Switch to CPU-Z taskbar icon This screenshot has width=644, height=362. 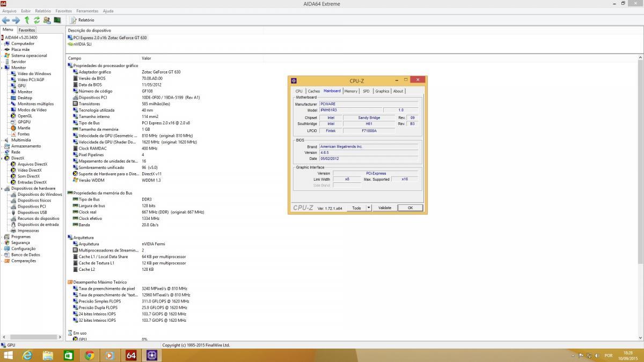(152, 355)
